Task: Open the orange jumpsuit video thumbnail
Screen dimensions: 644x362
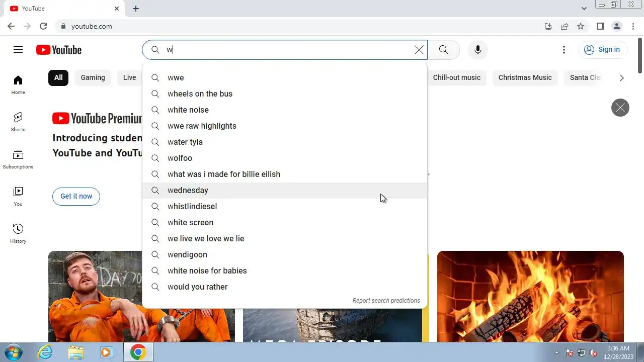Action: pyautogui.click(x=96, y=296)
